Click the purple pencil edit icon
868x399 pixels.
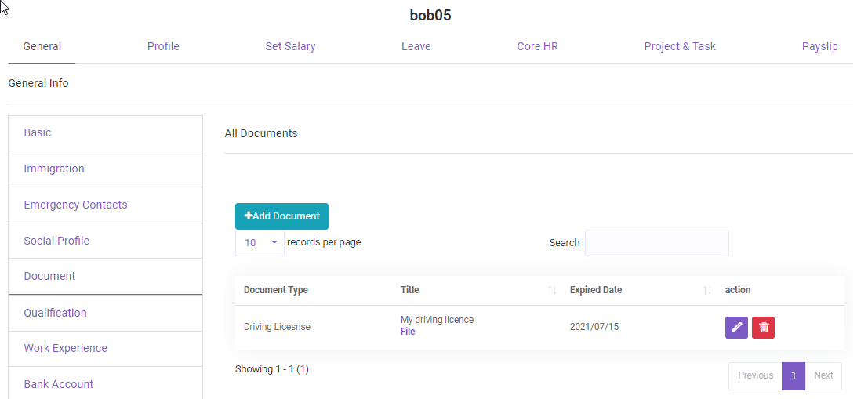[x=736, y=328]
